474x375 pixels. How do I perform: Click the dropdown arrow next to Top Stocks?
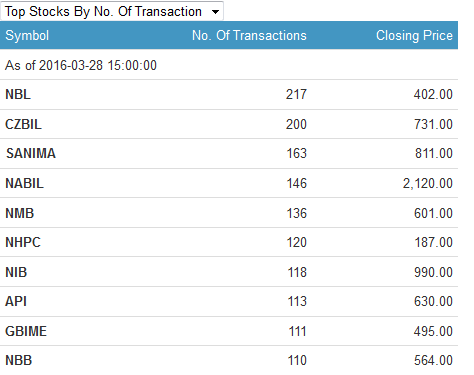(215, 12)
